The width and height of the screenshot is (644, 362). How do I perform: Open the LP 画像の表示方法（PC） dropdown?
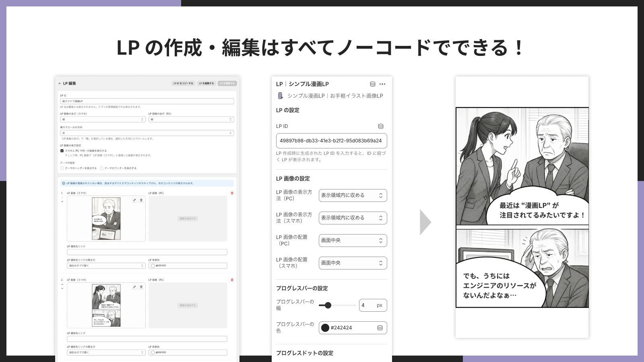353,195
